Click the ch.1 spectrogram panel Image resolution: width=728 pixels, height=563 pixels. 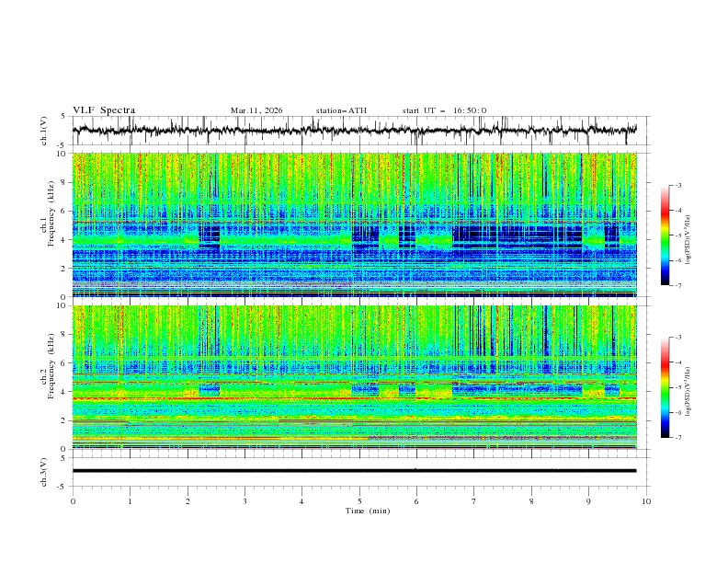click(355, 224)
